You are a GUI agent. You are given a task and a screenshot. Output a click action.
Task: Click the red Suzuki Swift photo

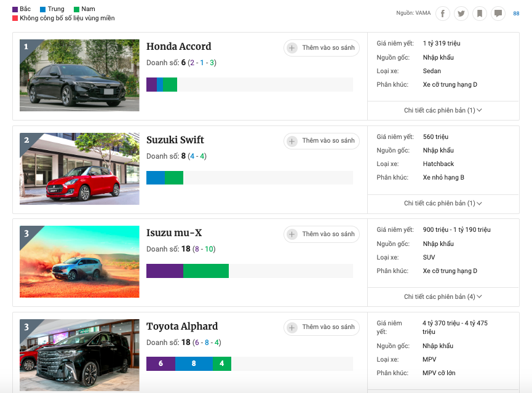[x=79, y=169]
